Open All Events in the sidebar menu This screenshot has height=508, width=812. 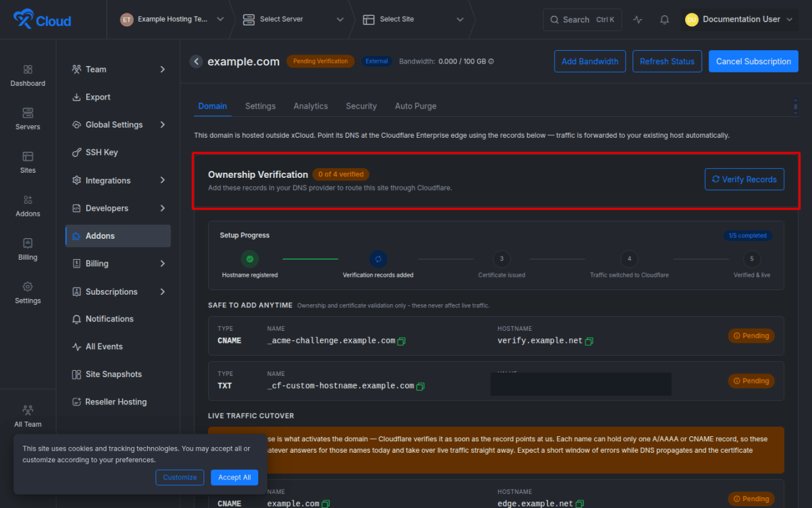118,347
